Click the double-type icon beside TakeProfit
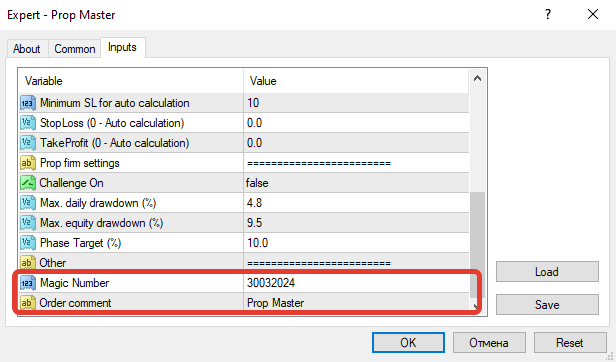 click(28, 143)
